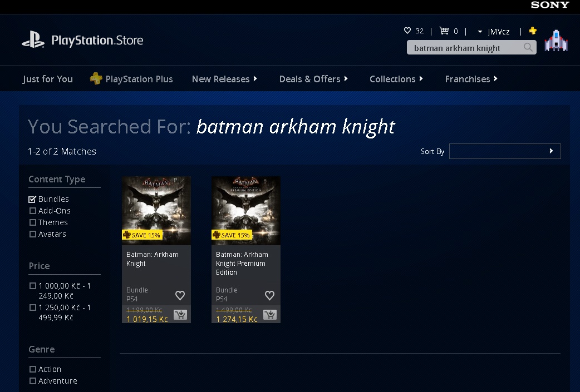
Task: Expand the Deals & Offers menu
Action: (313, 79)
